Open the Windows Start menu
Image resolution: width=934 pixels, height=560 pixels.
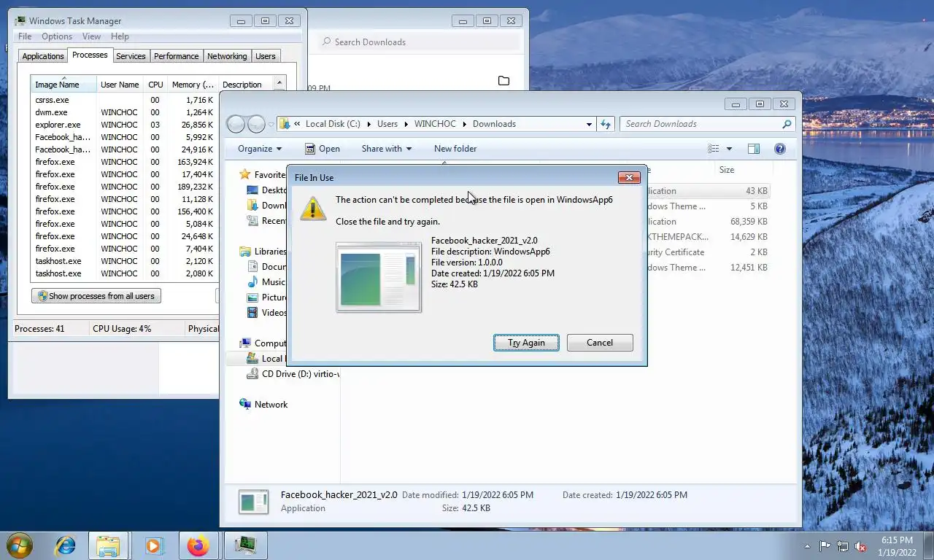click(x=20, y=545)
